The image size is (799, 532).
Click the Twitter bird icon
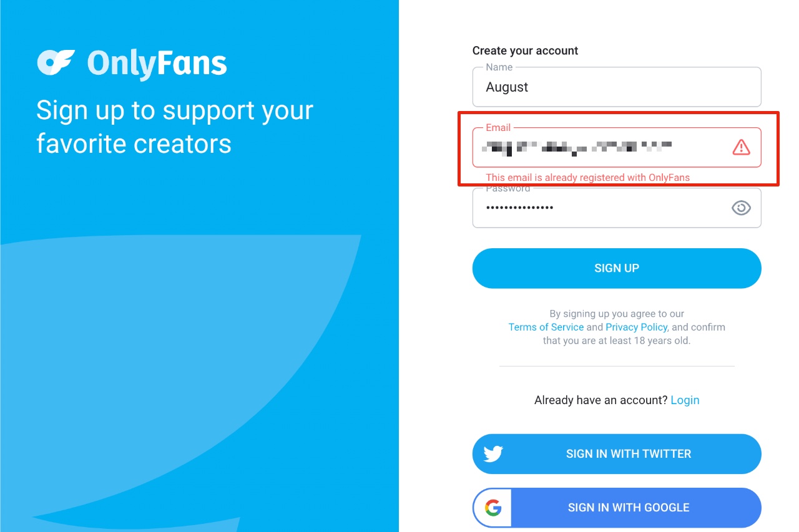click(x=493, y=454)
